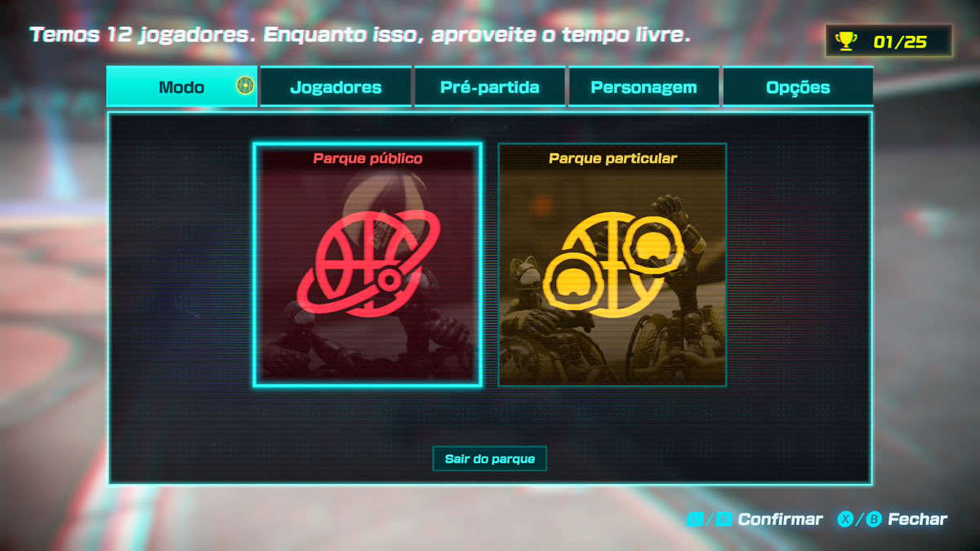The height and width of the screenshot is (551, 980).
Task: Click the B button icon
Action: pyautogui.click(x=873, y=519)
